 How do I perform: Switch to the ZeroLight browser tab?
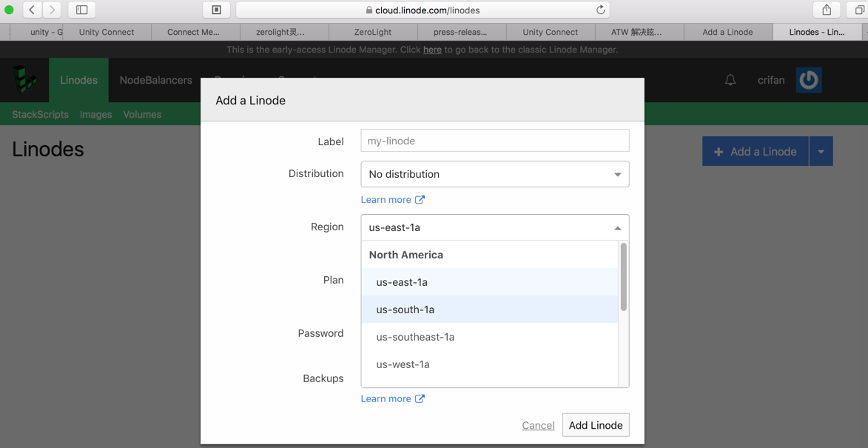click(373, 32)
